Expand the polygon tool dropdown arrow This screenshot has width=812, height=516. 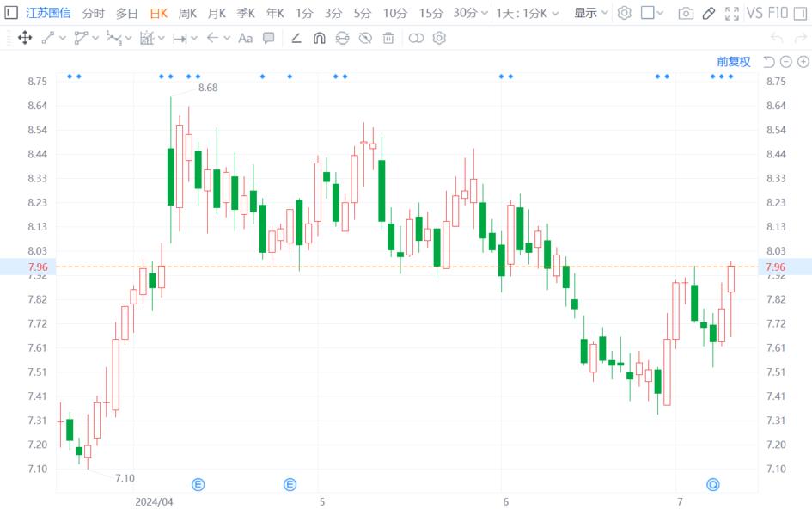pos(95,39)
